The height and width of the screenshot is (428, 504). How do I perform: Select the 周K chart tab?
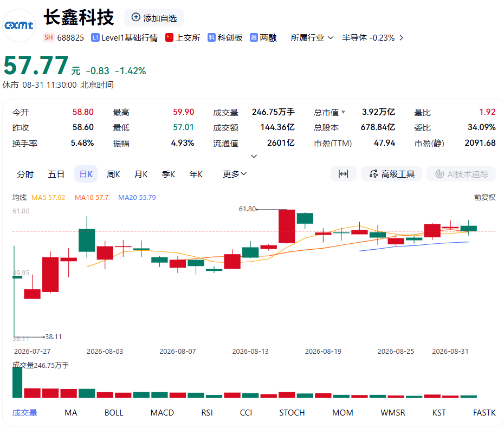click(x=113, y=174)
